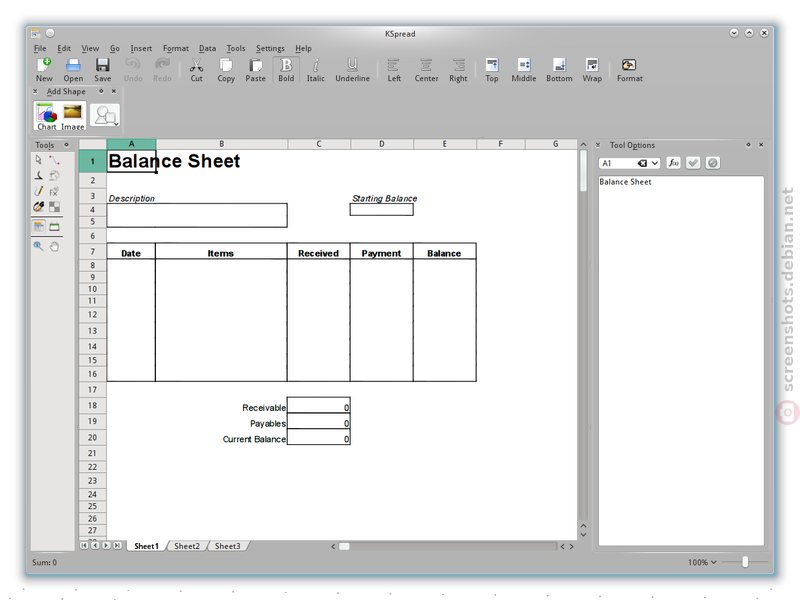
Task: Set vertical alignment to Middle
Action: coord(524,70)
